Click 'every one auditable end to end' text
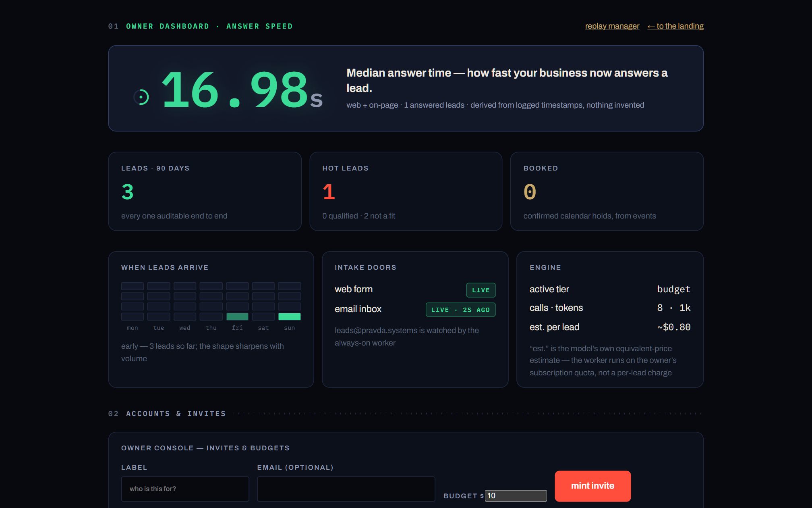Viewport: 812px width, 508px height. click(x=174, y=216)
